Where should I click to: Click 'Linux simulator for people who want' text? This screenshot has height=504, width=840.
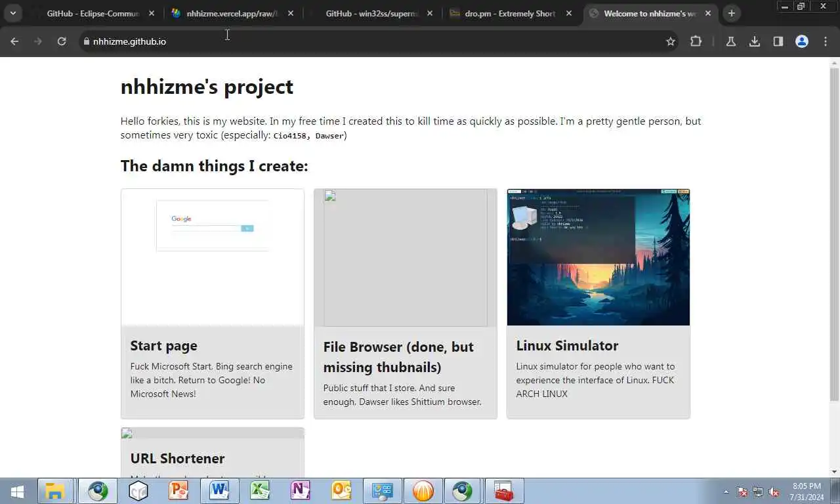pyautogui.click(x=595, y=380)
